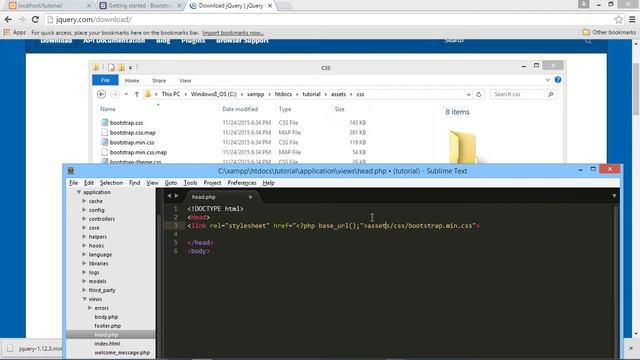Open welcome_message.php in sidebar

click(122, 353)
